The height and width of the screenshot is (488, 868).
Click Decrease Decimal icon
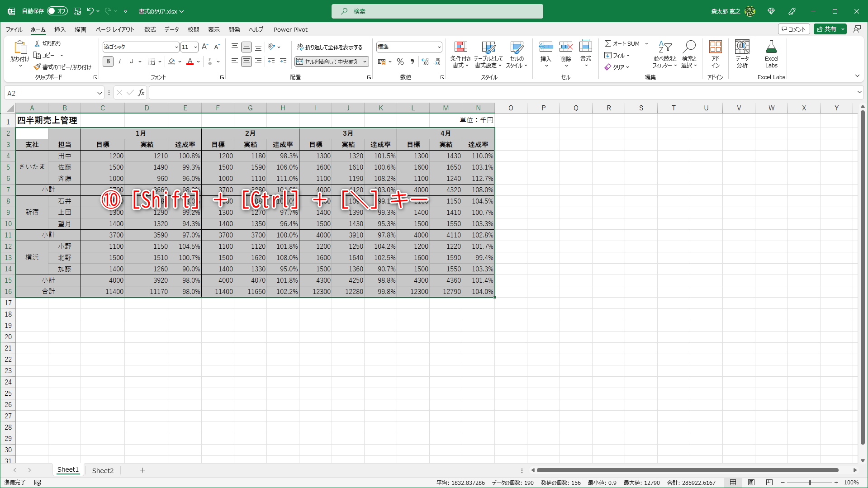point(437,62)
